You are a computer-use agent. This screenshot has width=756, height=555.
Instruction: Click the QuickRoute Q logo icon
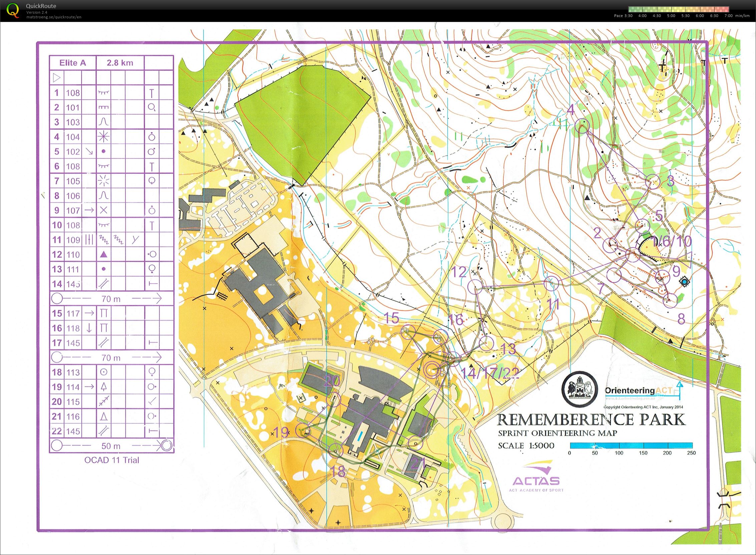tap(13, 10)
